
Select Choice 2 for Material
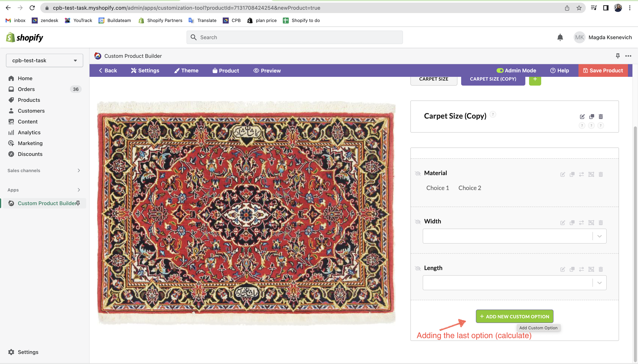point(470,188)
